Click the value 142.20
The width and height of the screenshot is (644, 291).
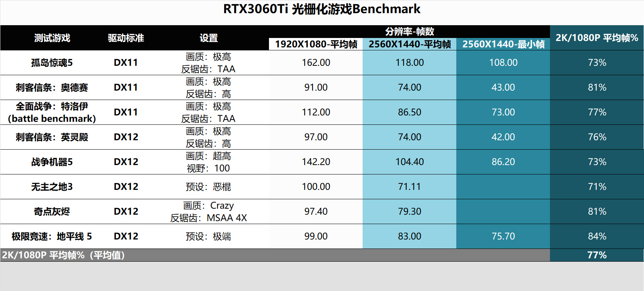316,162
